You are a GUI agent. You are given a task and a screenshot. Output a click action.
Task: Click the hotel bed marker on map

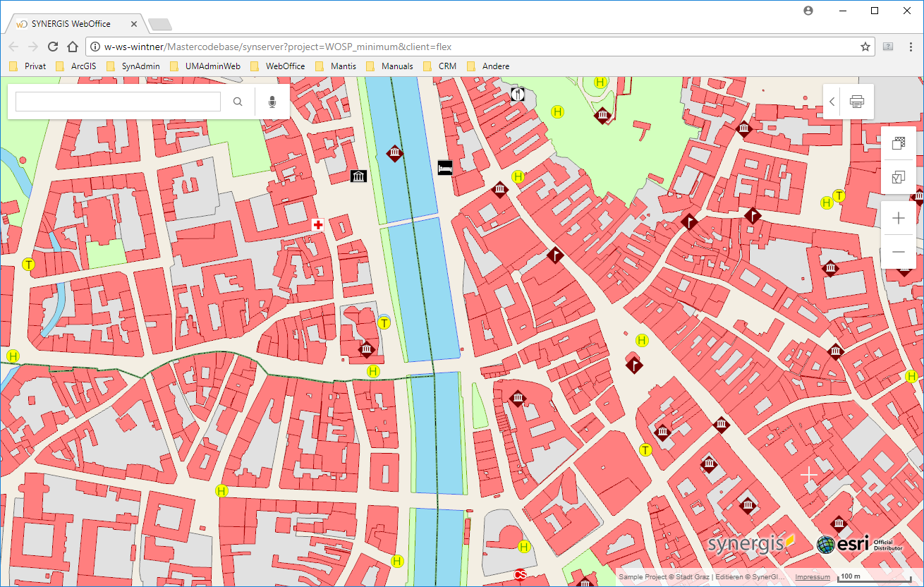click(444, 168)
